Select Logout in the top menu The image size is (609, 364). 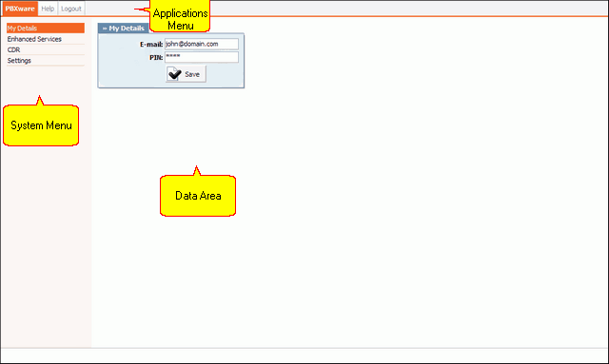point(71,9)
